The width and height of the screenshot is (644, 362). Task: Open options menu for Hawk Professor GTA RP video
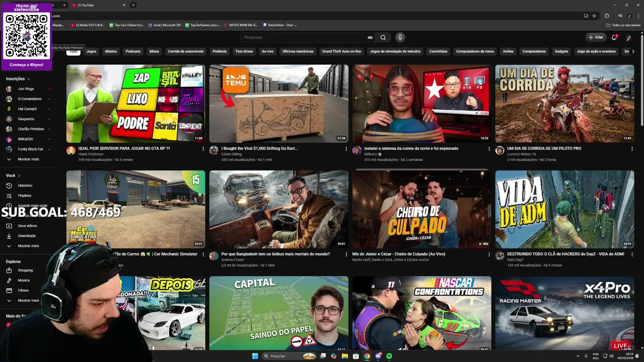(203, 149)
